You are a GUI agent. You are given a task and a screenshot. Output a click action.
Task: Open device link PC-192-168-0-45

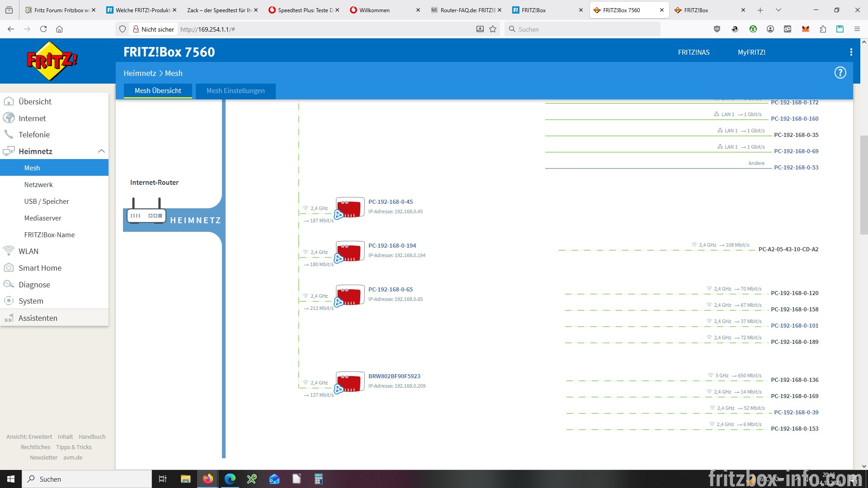click(390, 202)
